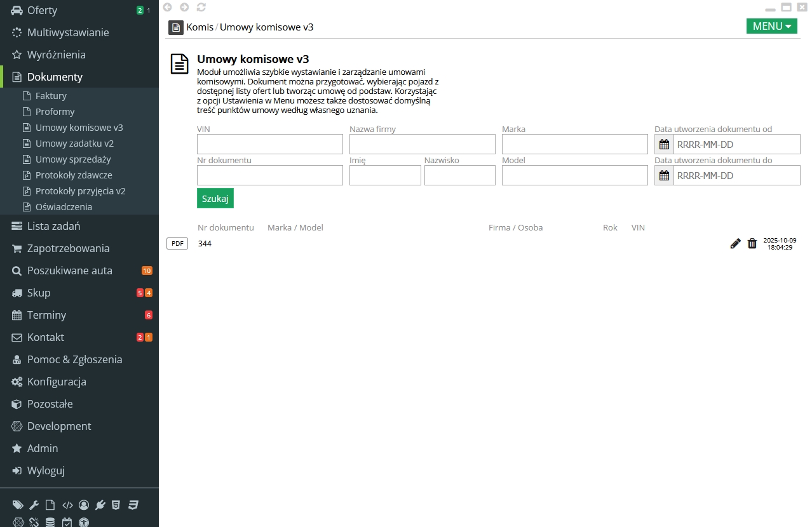Click the Komis breadcrumb link
Screen dimensions: 812x527
(200, 27)
